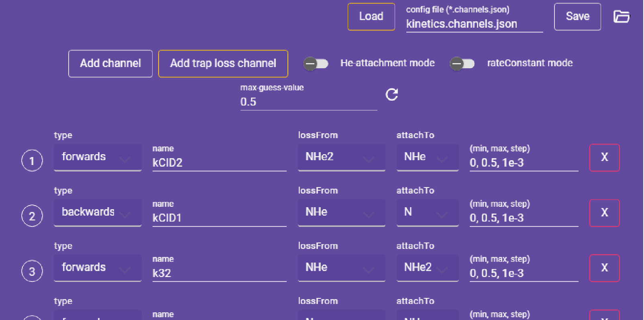Remove channel 3 using the X button
644x320 pixels.
click(604, 268)
